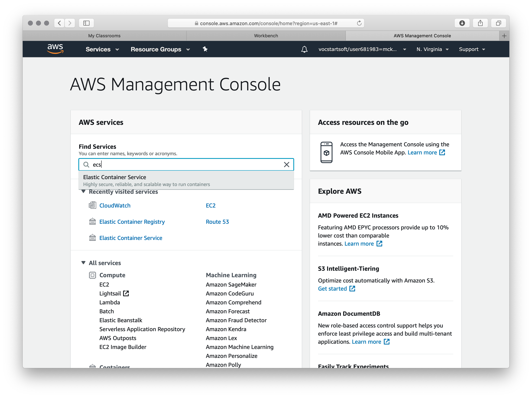
Task: Open Amazon SageMaker service
Action: tap(231, 284)
